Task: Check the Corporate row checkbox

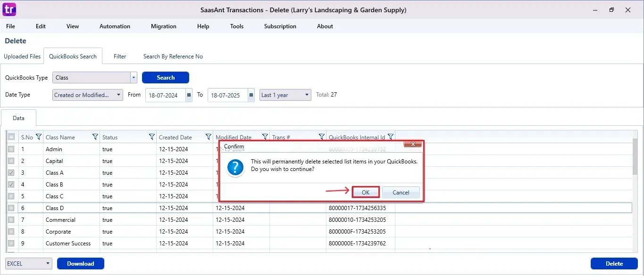Action: pos(11,231)
